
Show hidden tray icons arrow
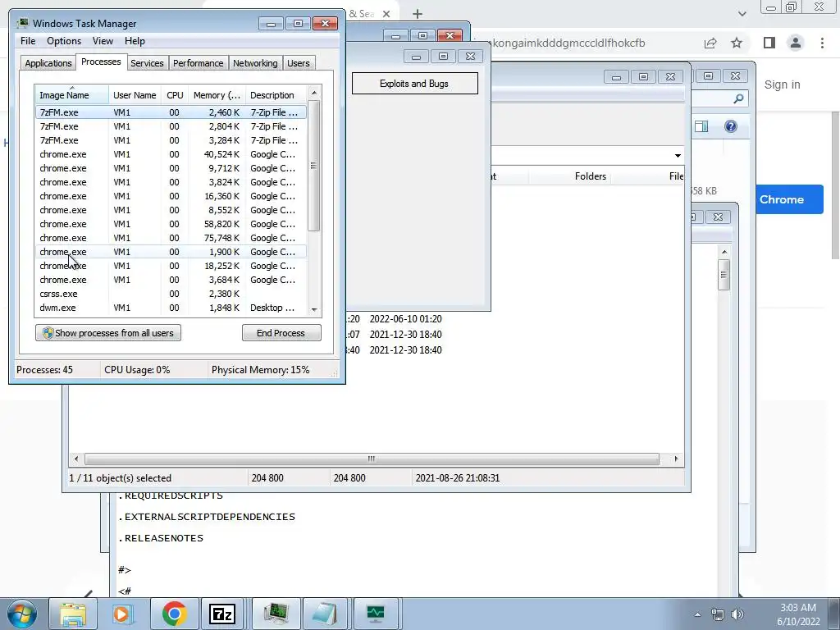697,614
